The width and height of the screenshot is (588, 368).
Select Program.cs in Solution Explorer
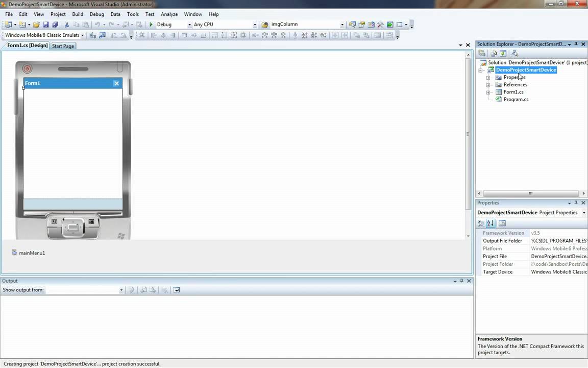tap(516, 100)
